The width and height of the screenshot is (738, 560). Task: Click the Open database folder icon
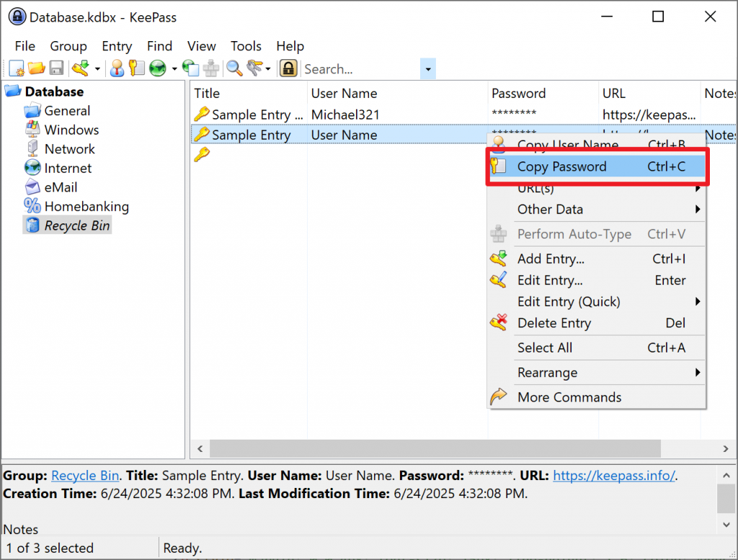coord(36,68)
